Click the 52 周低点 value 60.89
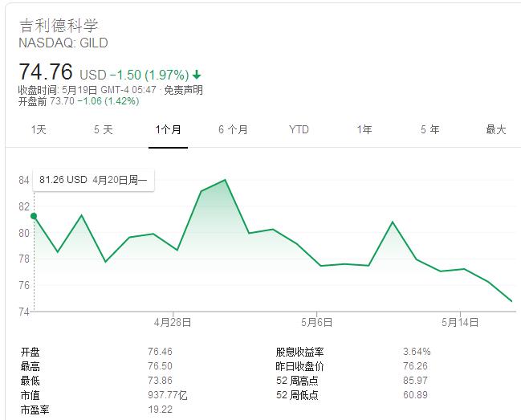Image resolution: width=521 pixels, height=420 pixels. coord(415,395)
